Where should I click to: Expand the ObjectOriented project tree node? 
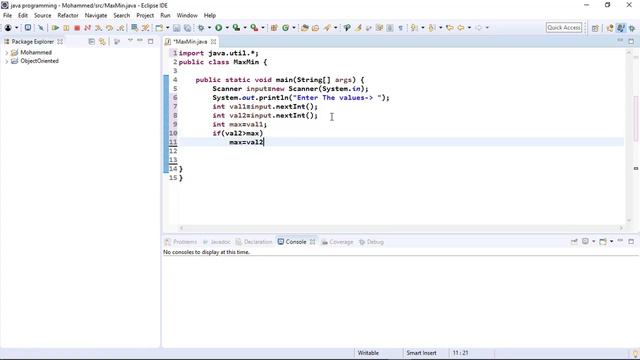[x=7, y=61]
